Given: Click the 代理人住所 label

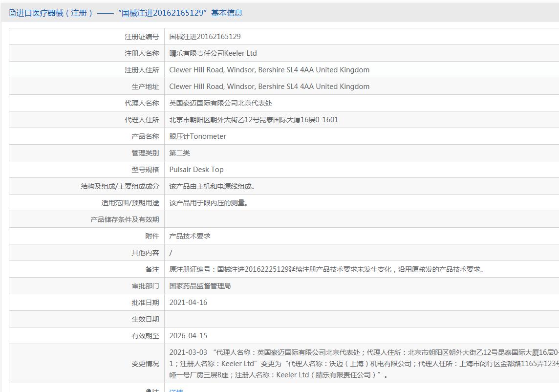Looking at the screenshot, I should pos(142,120).
